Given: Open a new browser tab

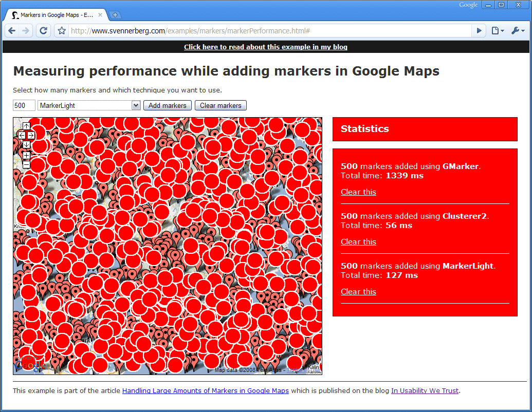Looking at the screenshot, I should coord(115,15).
